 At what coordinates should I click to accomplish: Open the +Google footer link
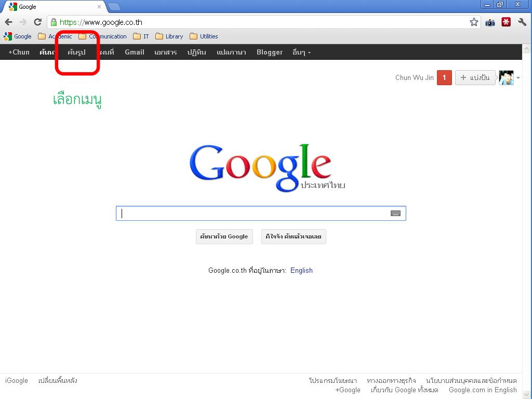[x=348, y=390]
